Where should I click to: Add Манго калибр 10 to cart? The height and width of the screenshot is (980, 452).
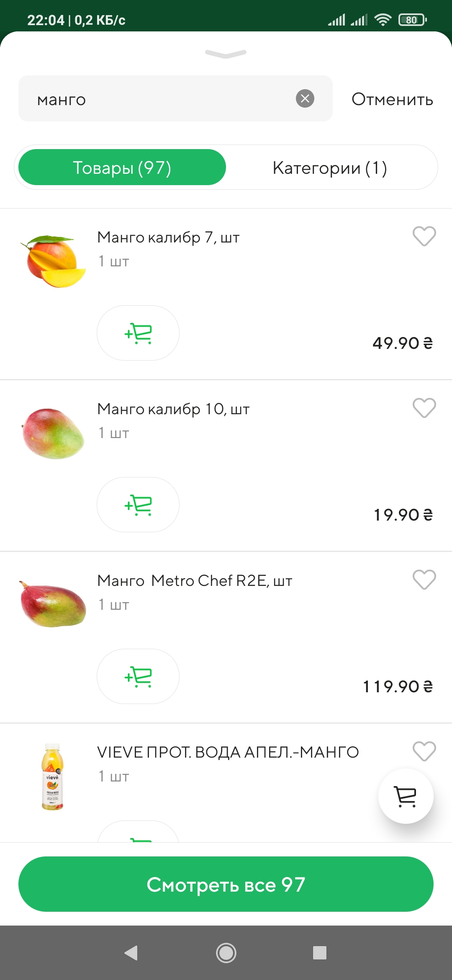pos(138,505)
